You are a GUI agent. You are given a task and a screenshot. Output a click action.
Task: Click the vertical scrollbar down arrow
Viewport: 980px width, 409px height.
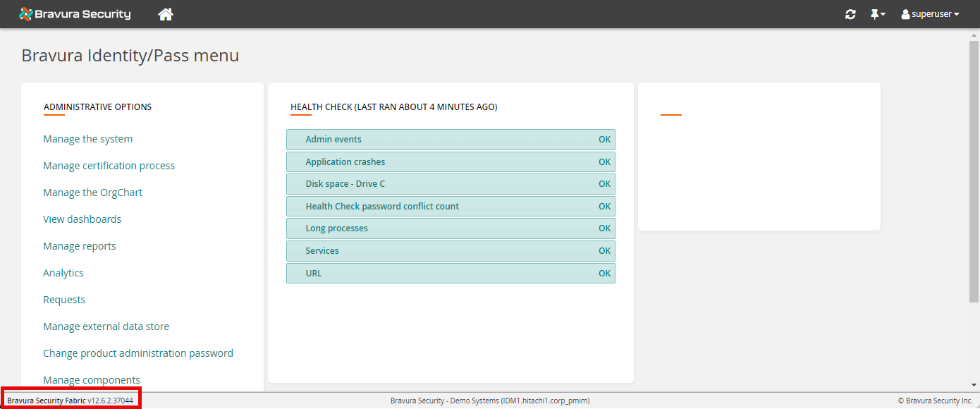pos(974,385)
